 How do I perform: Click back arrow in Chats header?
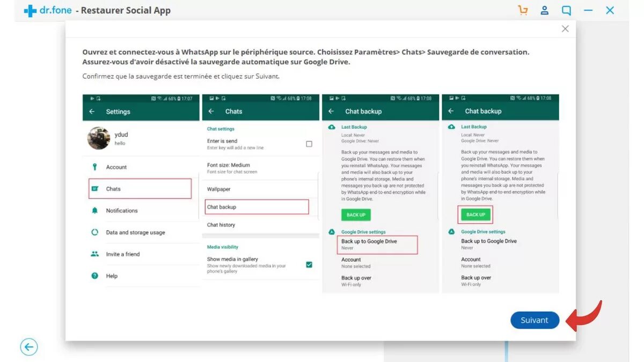[211, 112]
